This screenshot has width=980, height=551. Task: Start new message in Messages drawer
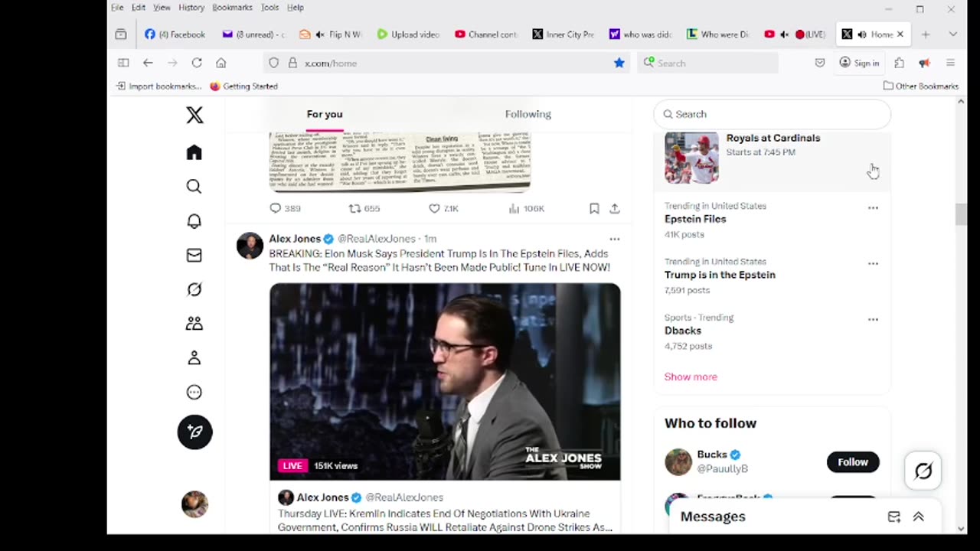894,517
